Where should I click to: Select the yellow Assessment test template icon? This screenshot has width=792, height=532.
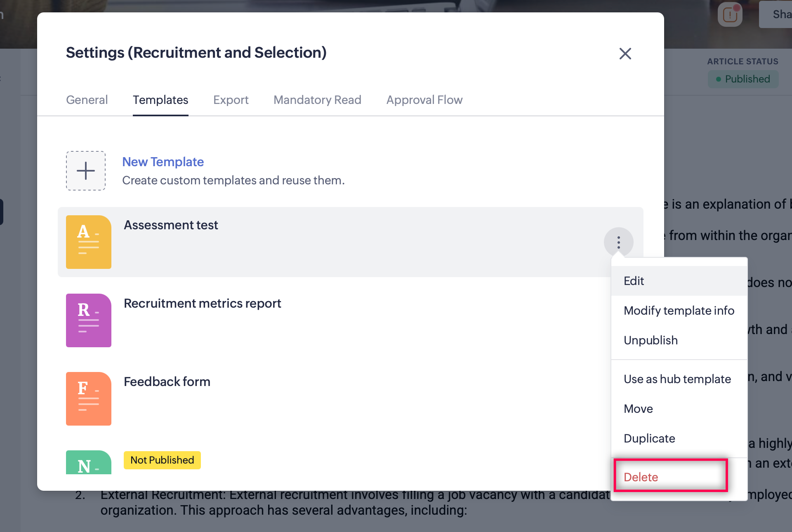coord(89,242)
